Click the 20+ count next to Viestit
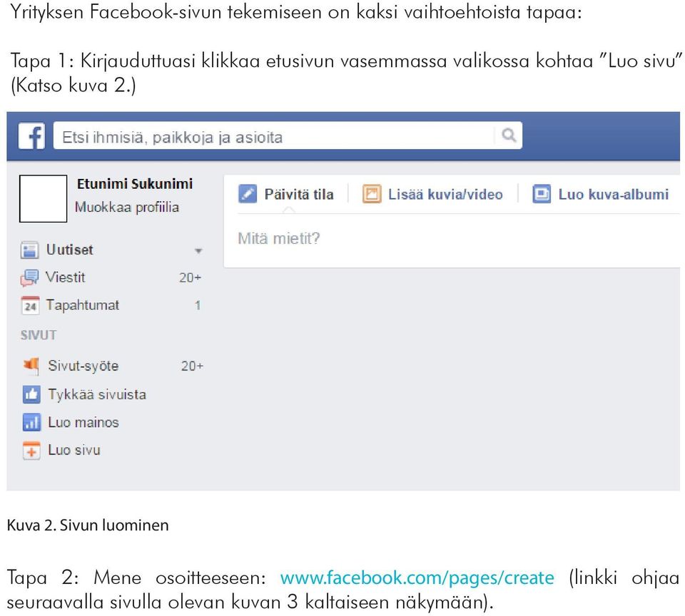This screenshot has width=685, height=616. point(190,277)
